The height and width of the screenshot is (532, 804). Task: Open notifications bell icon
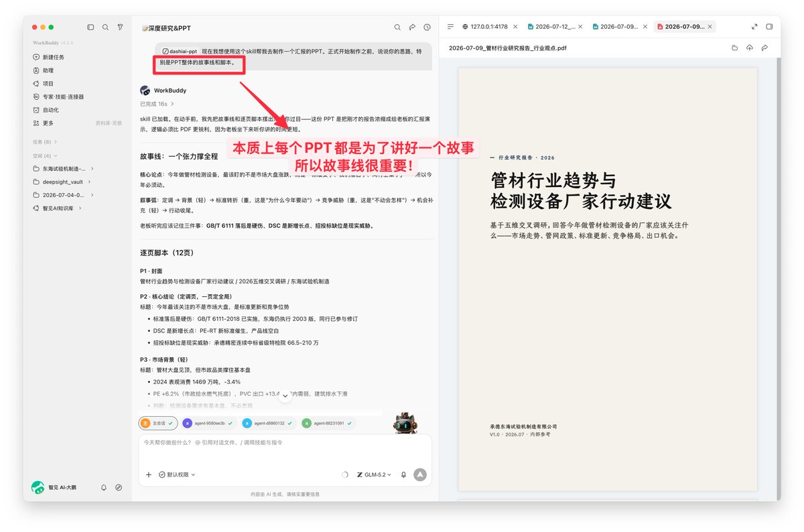pyautogui.click(x=104, y=487)
